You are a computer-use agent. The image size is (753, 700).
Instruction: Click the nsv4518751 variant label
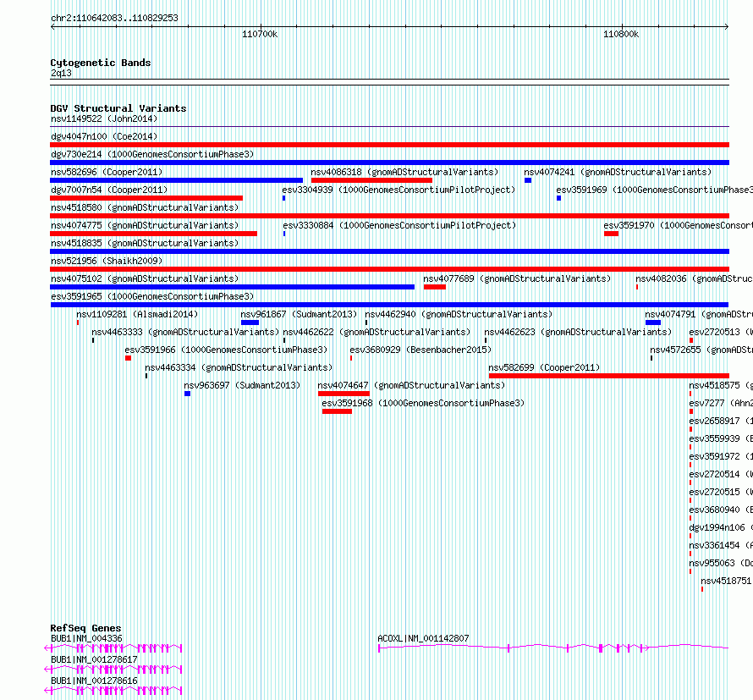(727, 581)
